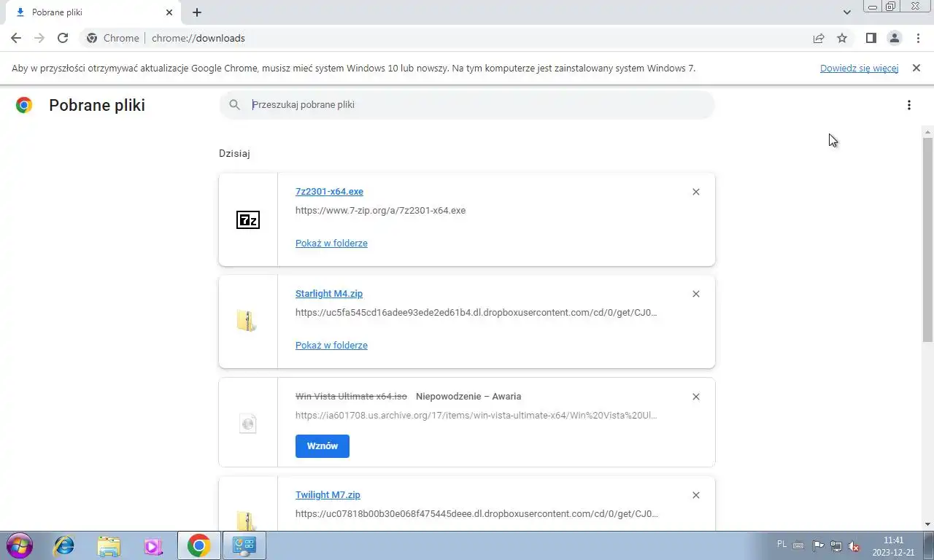Open the downloads page more-actions menu
This screenshot has width=934, height=560.
pyautogui.click(x=908, y=105)
